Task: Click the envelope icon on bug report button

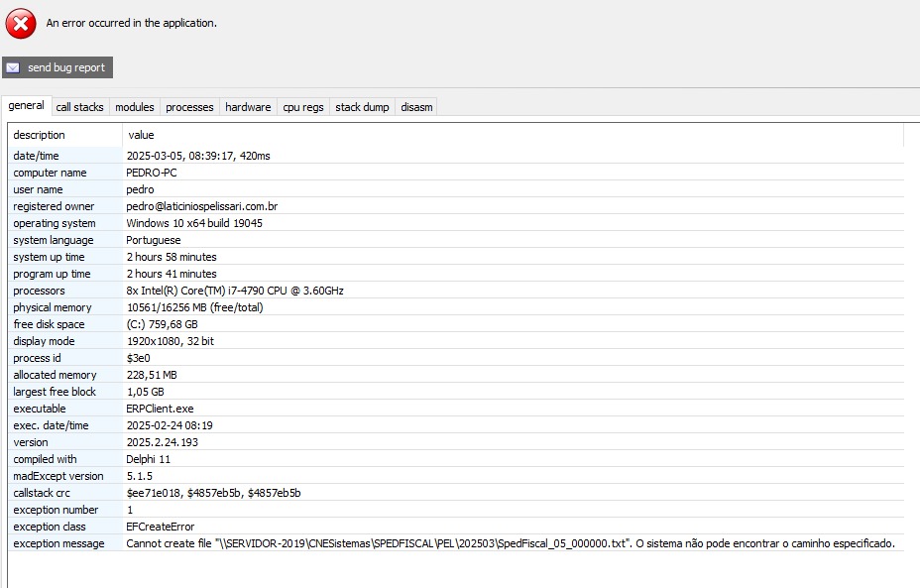Action: (13, 67)
